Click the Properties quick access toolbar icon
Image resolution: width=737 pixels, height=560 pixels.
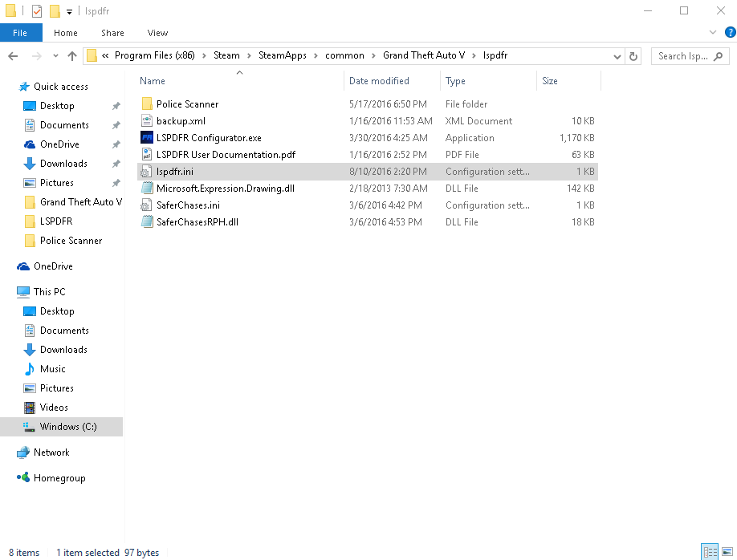pyautogui.click(x=37, y=10)
